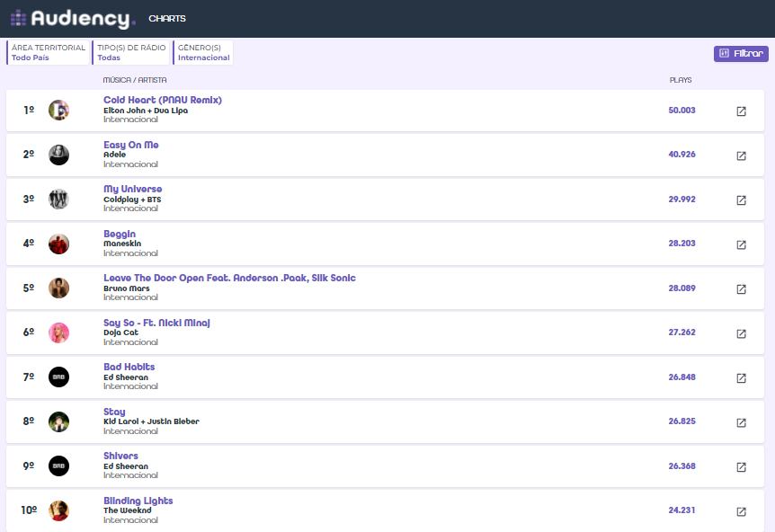The height and width of the screenshot is (532, 775).
Task: Click play count 40.926
Action: tap(681, 154)
